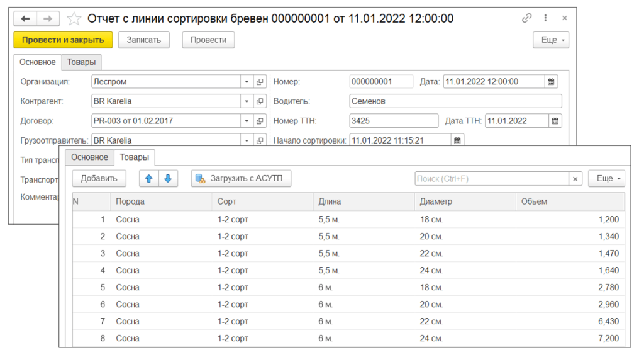This screenshot has width=644, height=350.
Task: Expand the Договор dropdown list
Action: pos(246,121)
